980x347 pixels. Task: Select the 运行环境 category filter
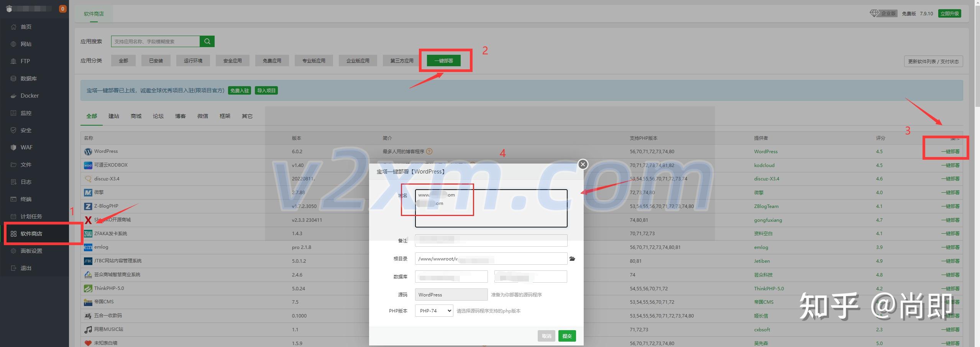coord(193,61)
